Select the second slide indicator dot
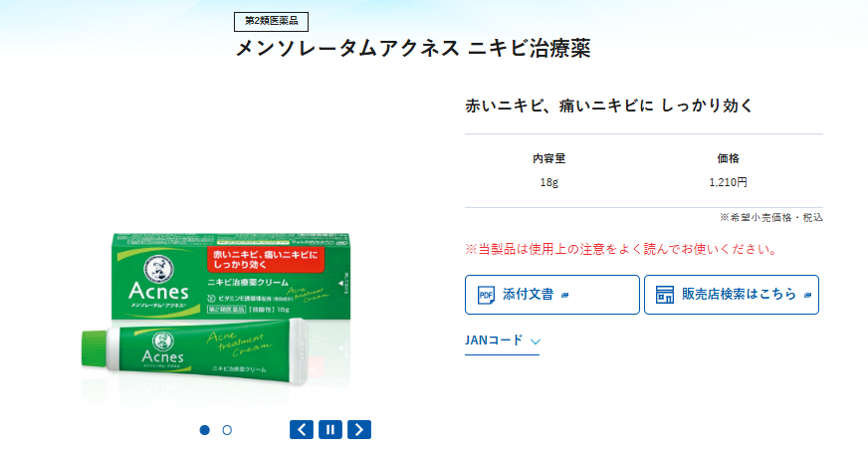Screen dimensions: 868x452 pyautogui.click(x=227, y=430)
